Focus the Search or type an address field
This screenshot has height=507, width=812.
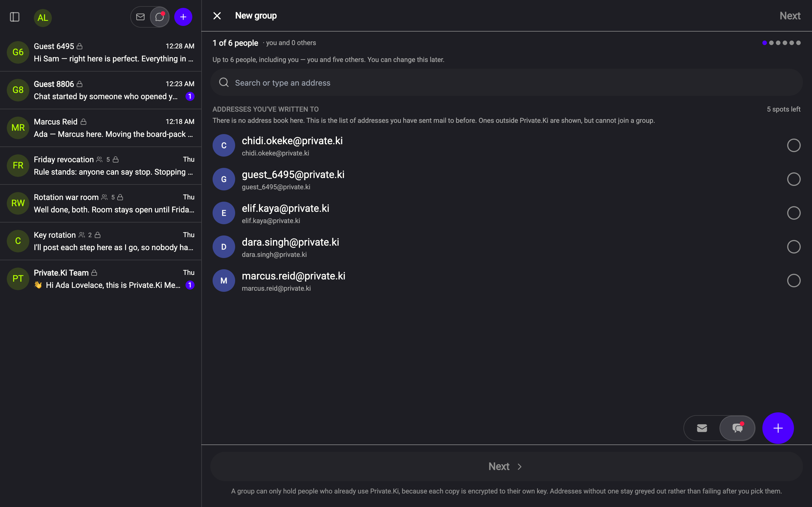(506, 83)
